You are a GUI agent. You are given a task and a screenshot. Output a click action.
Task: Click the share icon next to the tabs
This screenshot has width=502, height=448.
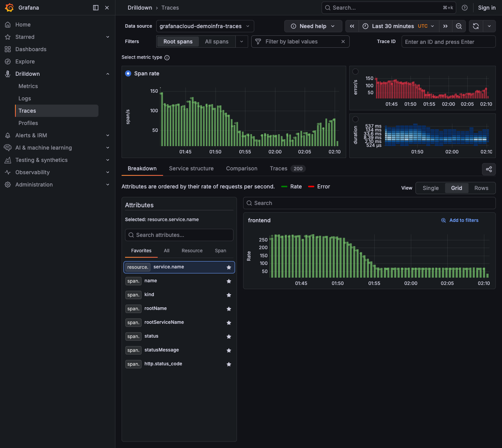489,169
